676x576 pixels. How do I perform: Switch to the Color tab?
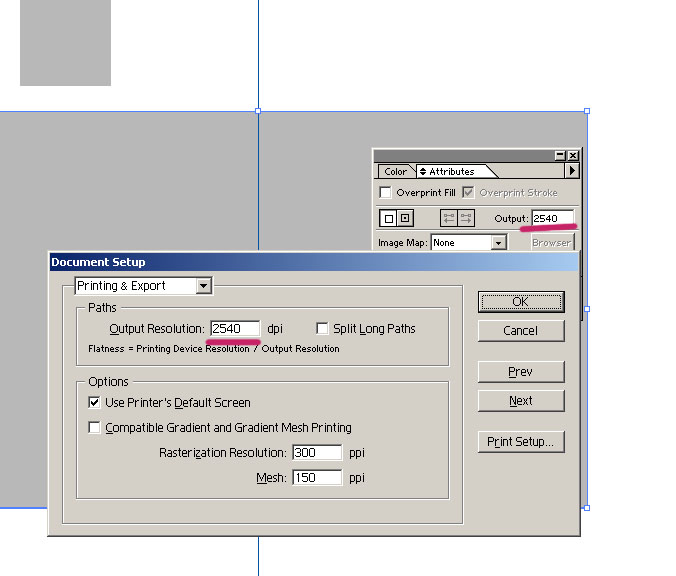395,172
